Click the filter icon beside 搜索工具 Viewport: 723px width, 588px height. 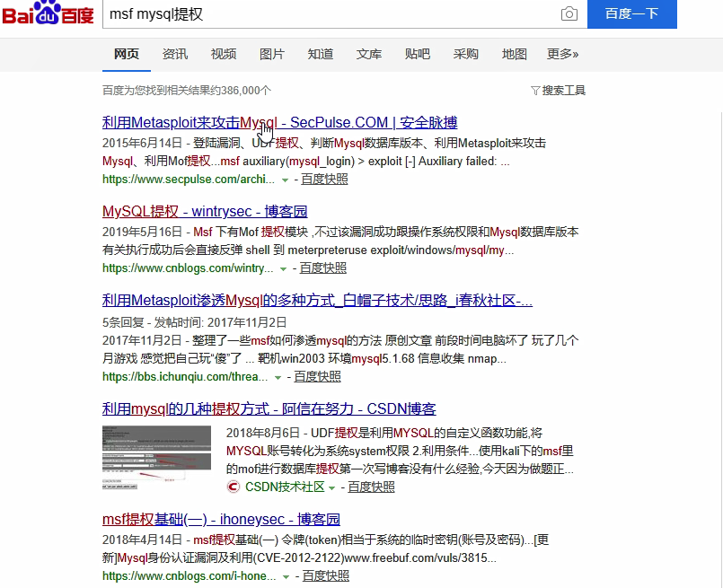[x=535, y=91]
